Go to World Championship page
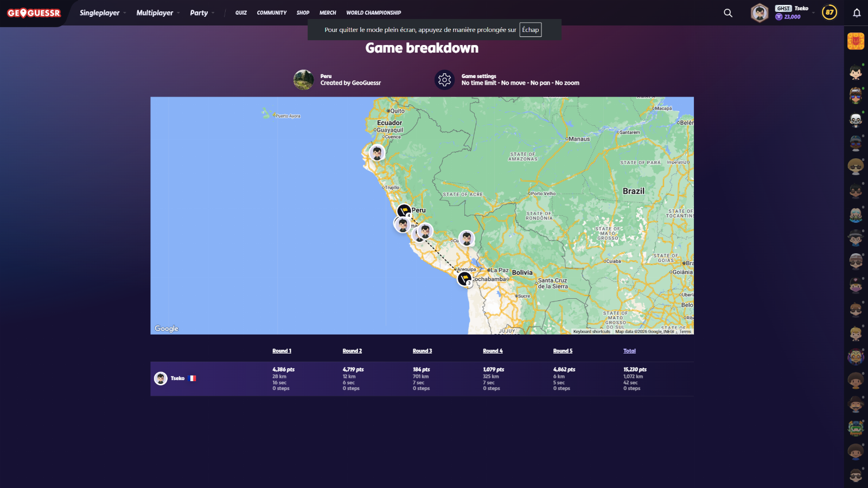868x488 pixels. click(x=373, y=13)
